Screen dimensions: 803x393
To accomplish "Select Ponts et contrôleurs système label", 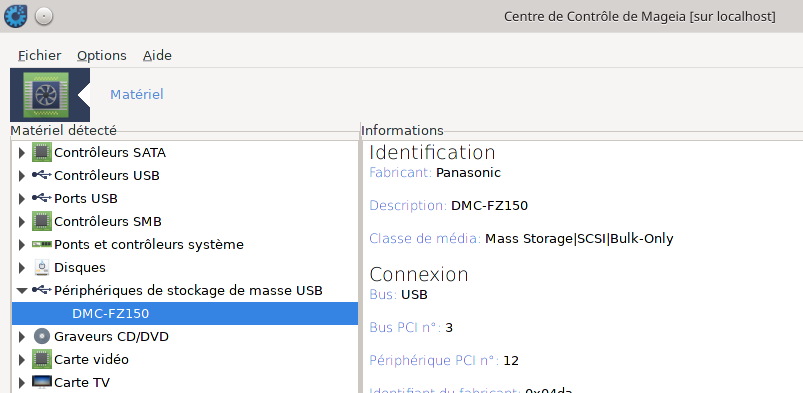I will coord(149,244).
